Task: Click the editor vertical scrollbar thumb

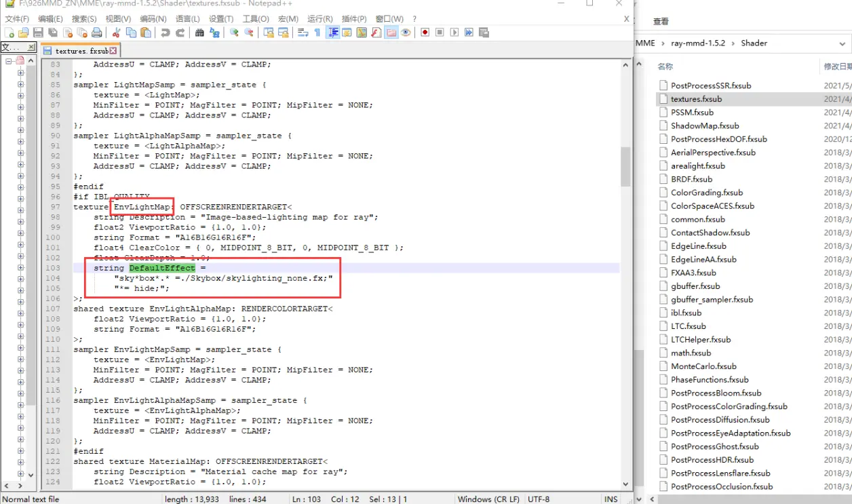Action: coord(625,167)
